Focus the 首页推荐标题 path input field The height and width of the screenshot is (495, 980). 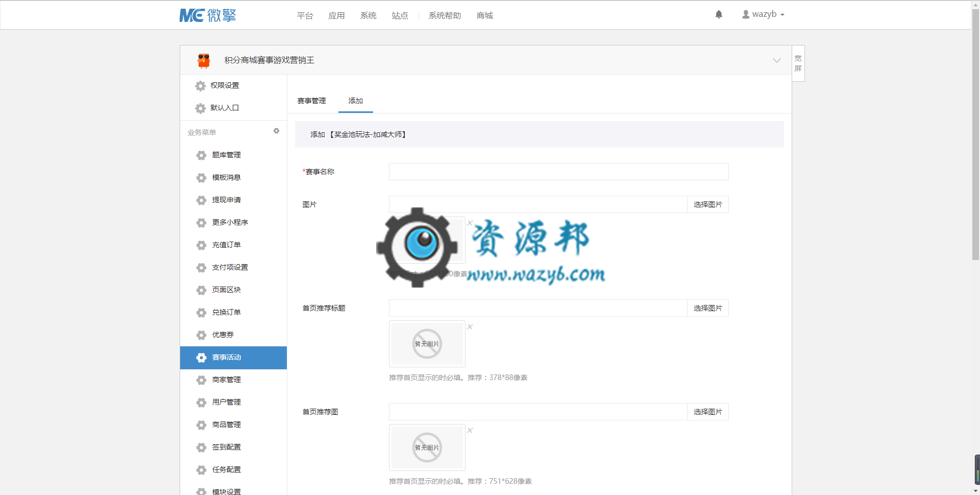point(538,308)
